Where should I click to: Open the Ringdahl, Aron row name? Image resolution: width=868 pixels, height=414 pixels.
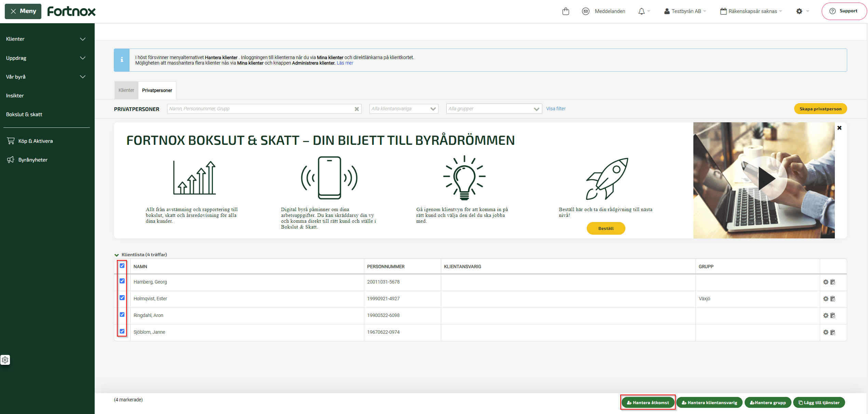[x=148, y=316]
